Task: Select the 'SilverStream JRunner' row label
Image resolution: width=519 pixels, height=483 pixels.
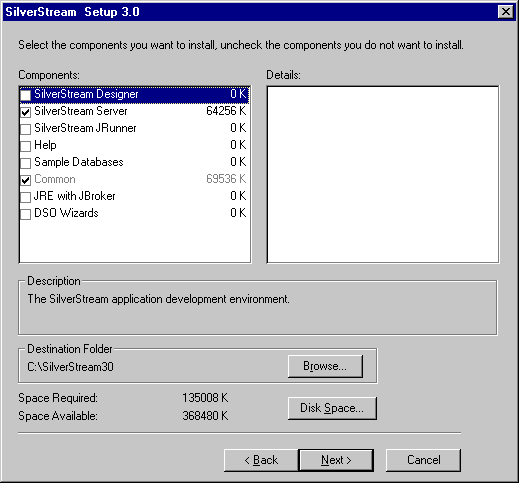Action: click(85, 128)
